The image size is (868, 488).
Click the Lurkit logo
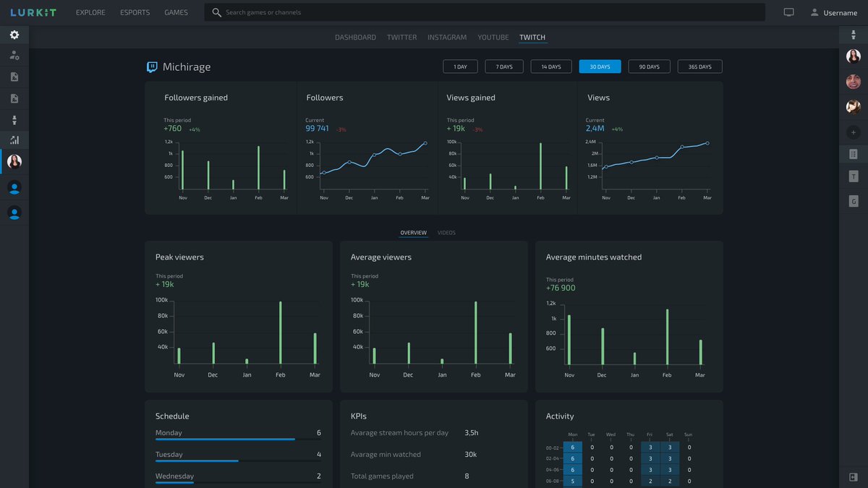coord(33,12)
